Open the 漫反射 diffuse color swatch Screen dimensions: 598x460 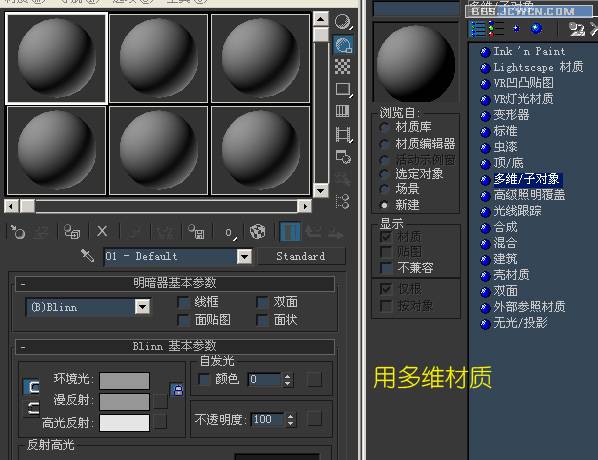coord(124,402)
